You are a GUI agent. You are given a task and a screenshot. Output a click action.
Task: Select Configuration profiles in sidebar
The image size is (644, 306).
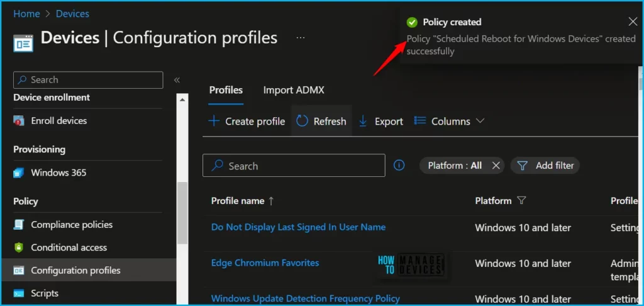[x=89, y=270]
